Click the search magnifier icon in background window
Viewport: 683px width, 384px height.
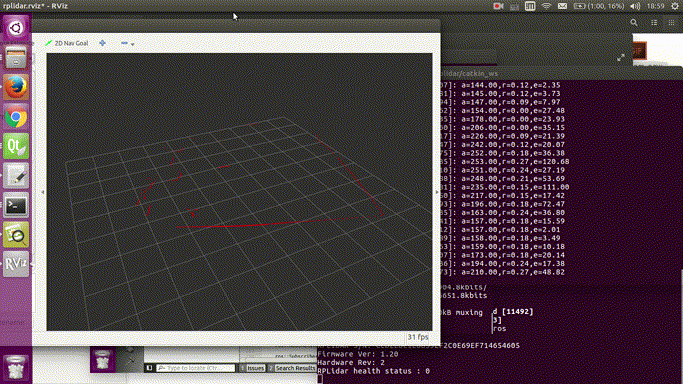[x=634, y=23]
